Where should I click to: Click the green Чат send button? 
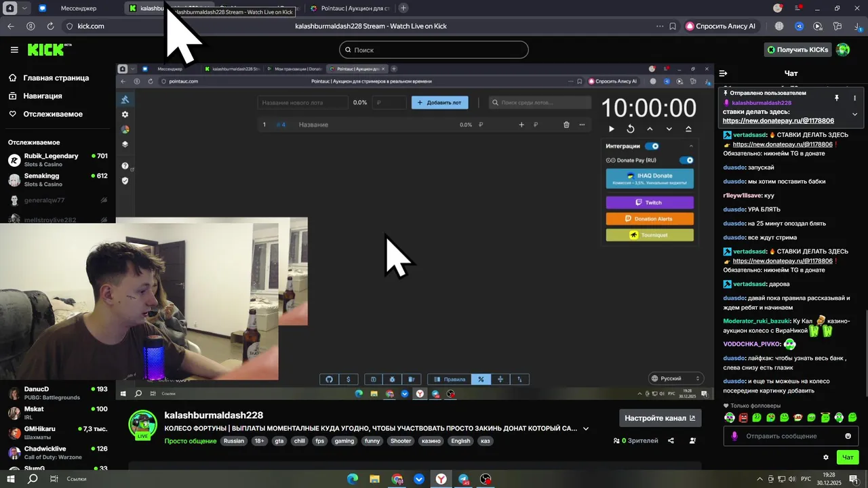pos(848,457)
